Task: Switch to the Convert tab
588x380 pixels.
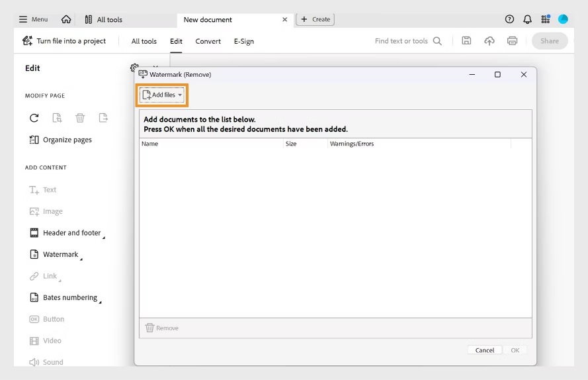Action: coord(208,41)
